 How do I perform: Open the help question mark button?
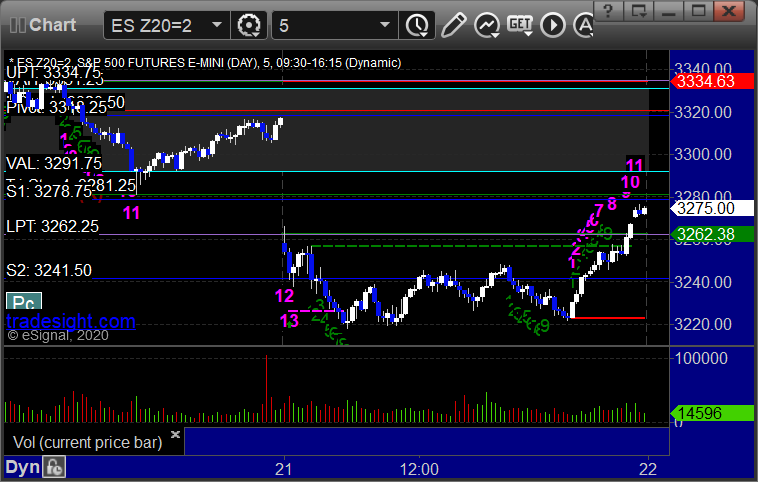pyautogui.click(x=608, y=11)
